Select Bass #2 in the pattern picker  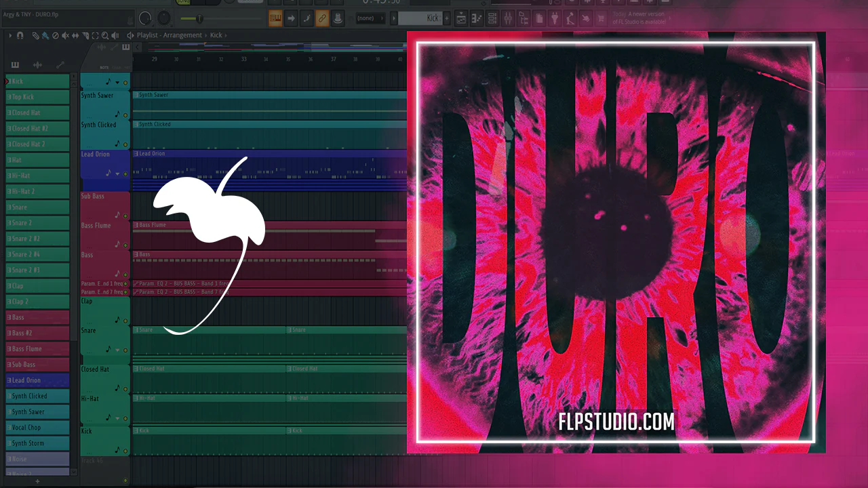point(37,333)
